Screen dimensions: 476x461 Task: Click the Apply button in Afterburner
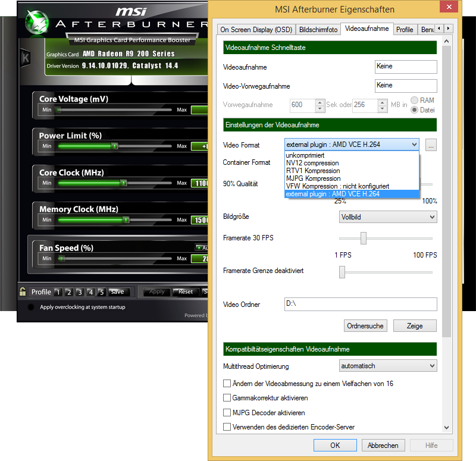(x=156, y=291)
